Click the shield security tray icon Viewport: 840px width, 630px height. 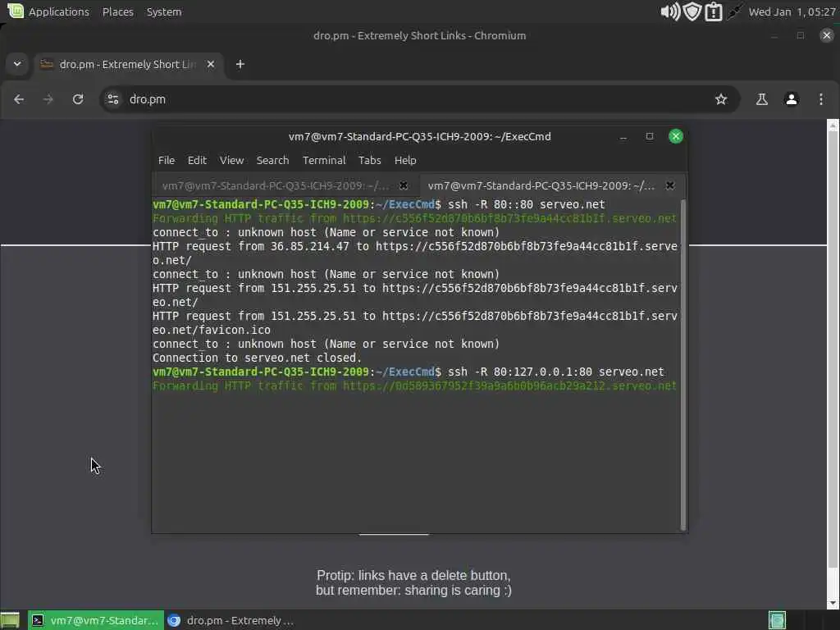[692, 11]
